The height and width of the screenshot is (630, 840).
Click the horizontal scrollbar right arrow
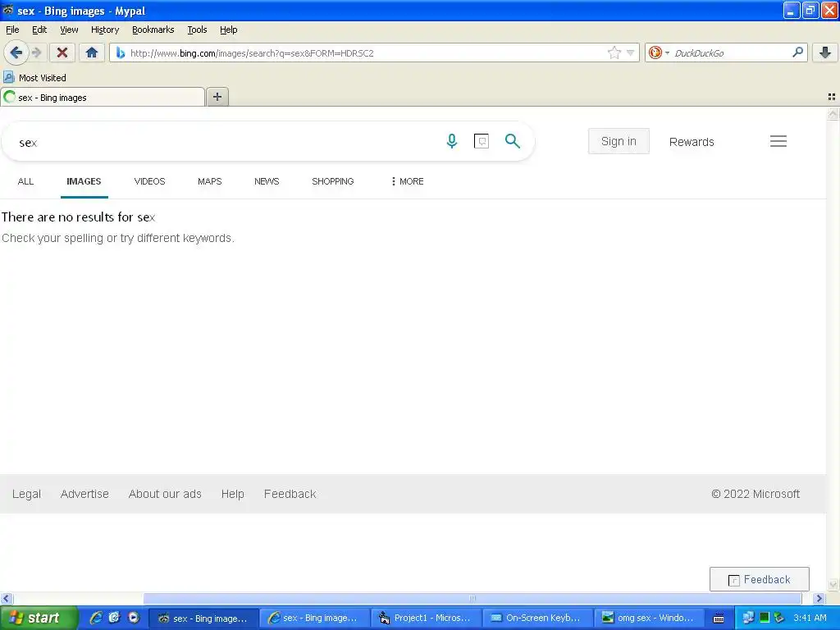coord(819,598)
